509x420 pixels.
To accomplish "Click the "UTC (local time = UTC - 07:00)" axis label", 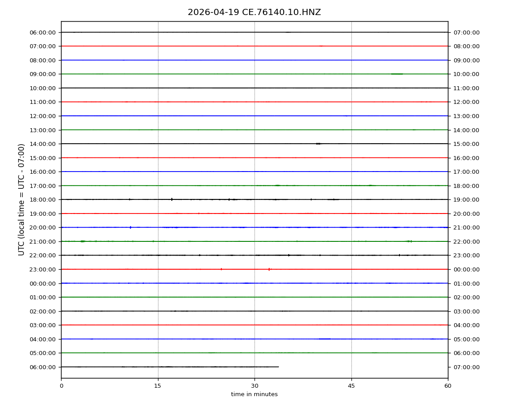I will click(x=22, y=199).
